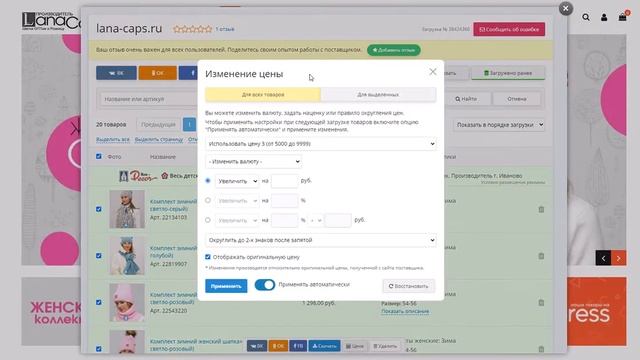
Task: Go to next banner slide arrow
Action: pos(618,258)
